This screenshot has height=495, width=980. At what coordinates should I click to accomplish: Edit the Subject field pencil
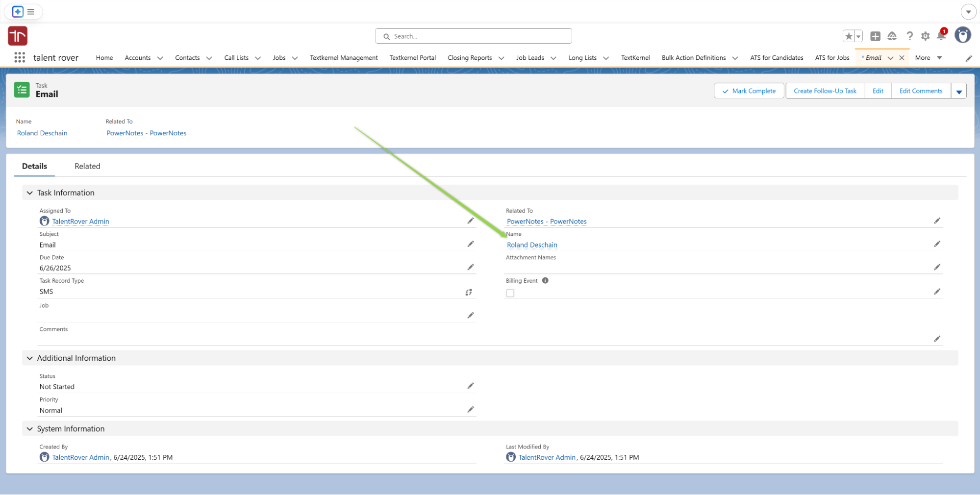(x=471, y=244)
